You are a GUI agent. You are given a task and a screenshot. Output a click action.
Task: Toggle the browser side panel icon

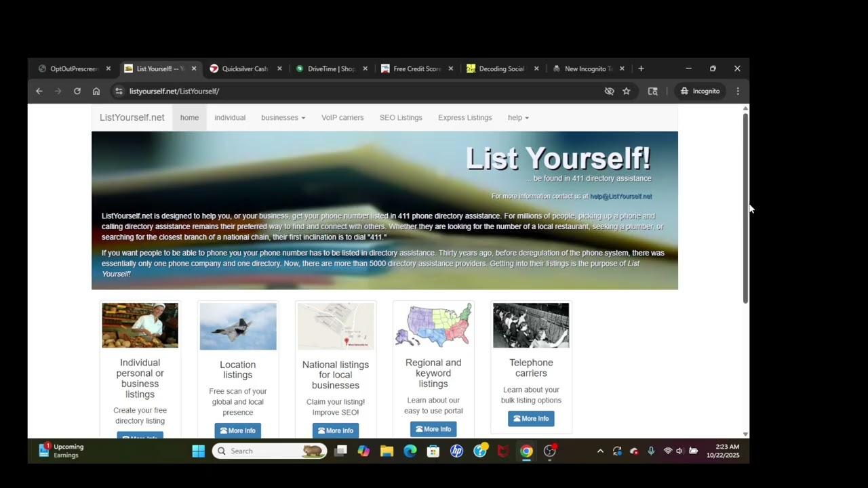tap(653, 91)
